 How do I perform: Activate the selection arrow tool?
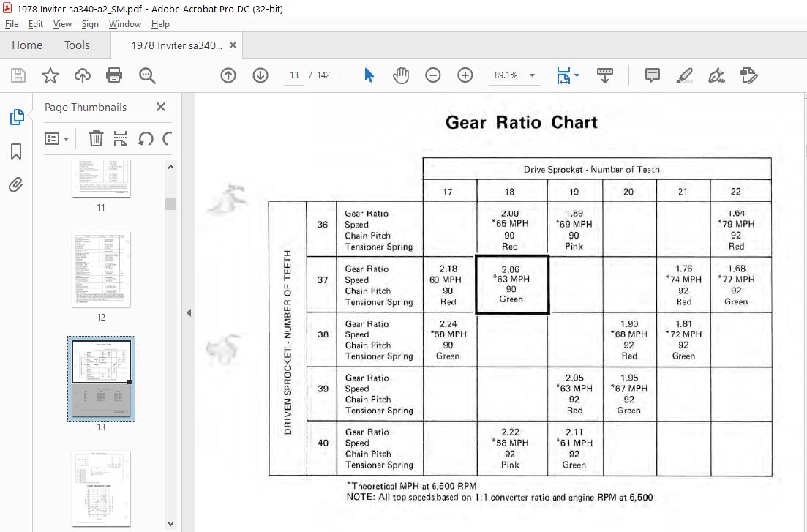point(369,75)
